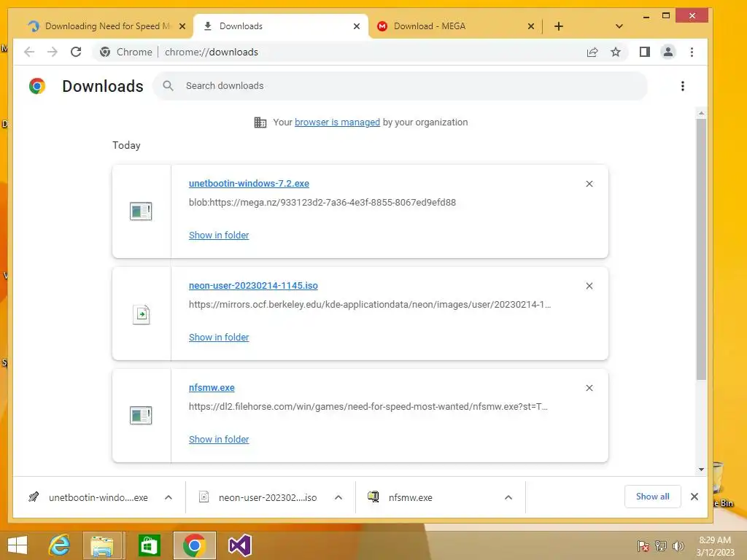Click the unetbootin-windows-7.2.exe file icon
The image size is (747, 560).
coord(141,211)
